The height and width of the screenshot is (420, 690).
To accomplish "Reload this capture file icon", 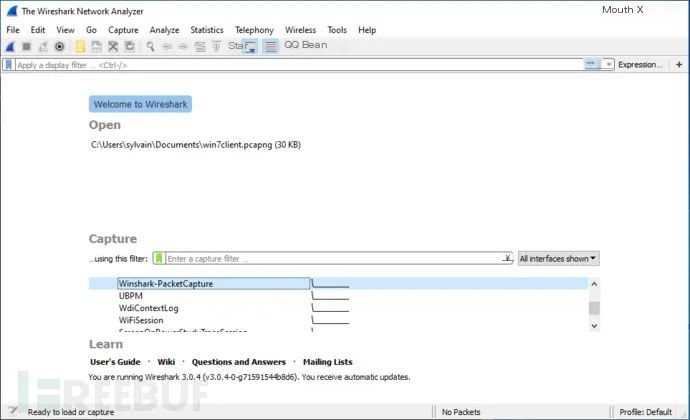I will [x=130, y=46].
